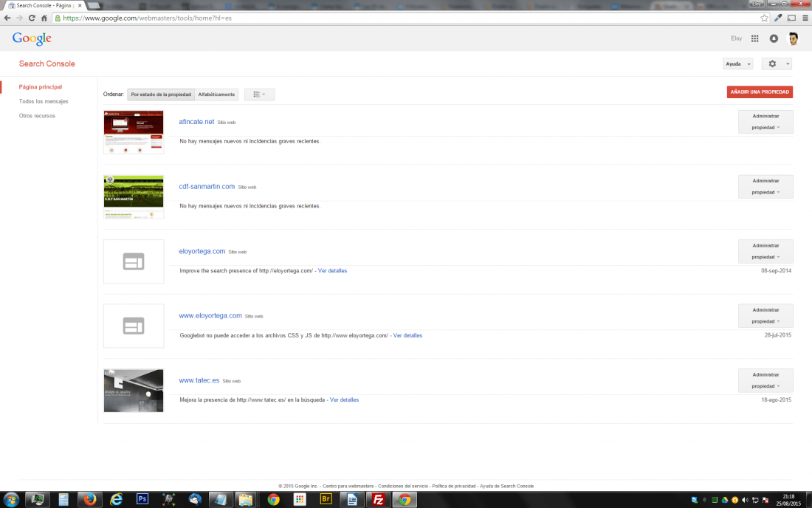Open the www.eloyortega.com property
812x508 pixels.
pos(210,315)
